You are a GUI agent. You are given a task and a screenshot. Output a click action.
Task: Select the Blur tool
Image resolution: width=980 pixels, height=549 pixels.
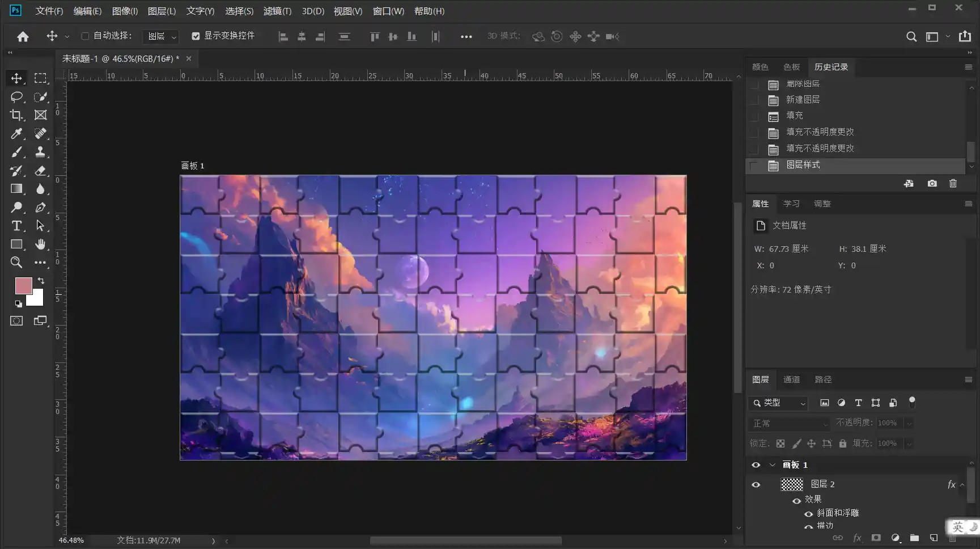pos(40,189)
